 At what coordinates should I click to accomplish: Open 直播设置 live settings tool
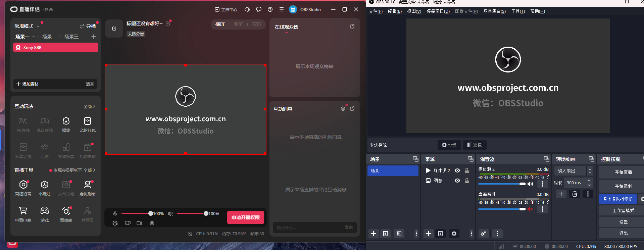point(23,188)
